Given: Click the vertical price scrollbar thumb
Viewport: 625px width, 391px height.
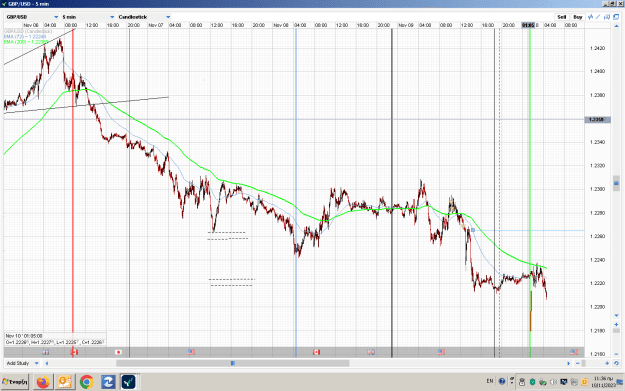Looking at the screenshot, I should (x=616, y=183).
